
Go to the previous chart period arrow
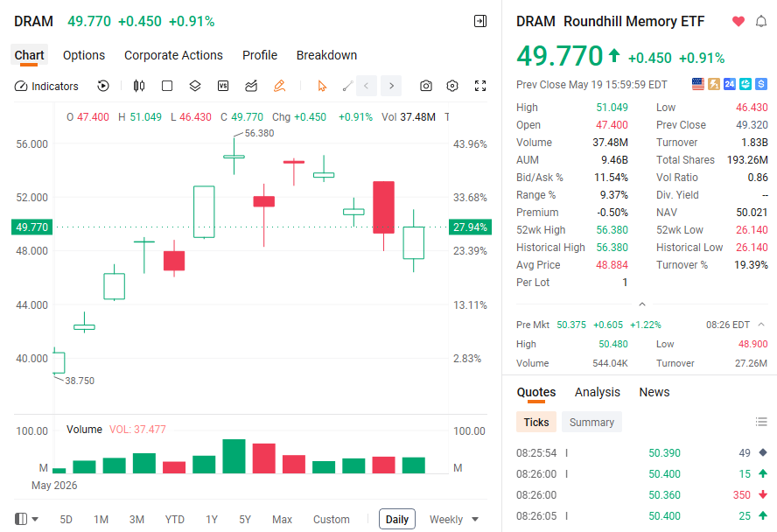[x=367, y=86]
